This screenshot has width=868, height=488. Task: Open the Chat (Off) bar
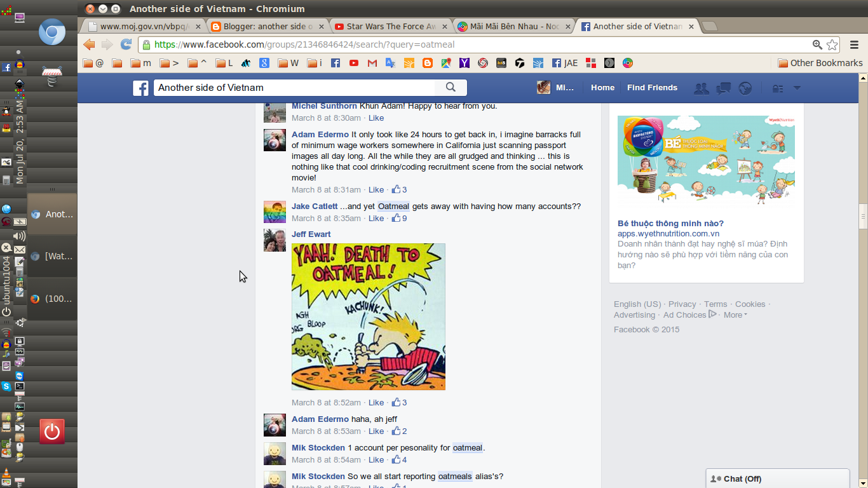[778, 478]
